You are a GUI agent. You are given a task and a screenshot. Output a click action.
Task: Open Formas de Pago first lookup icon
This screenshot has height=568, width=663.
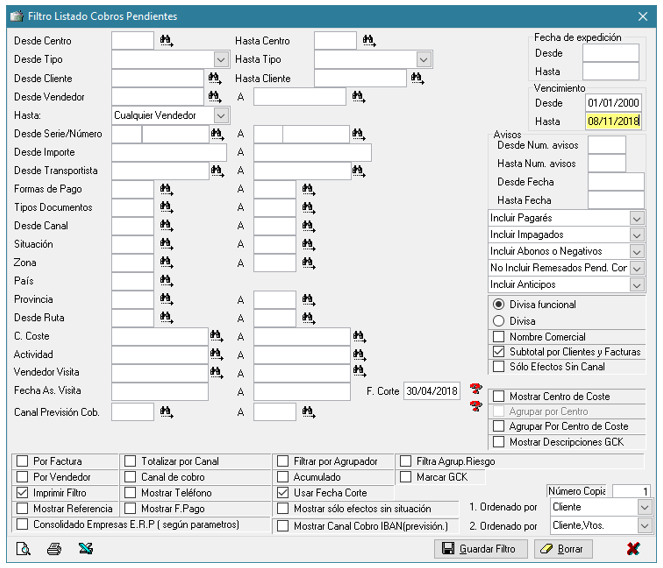(x=167, y=189)
